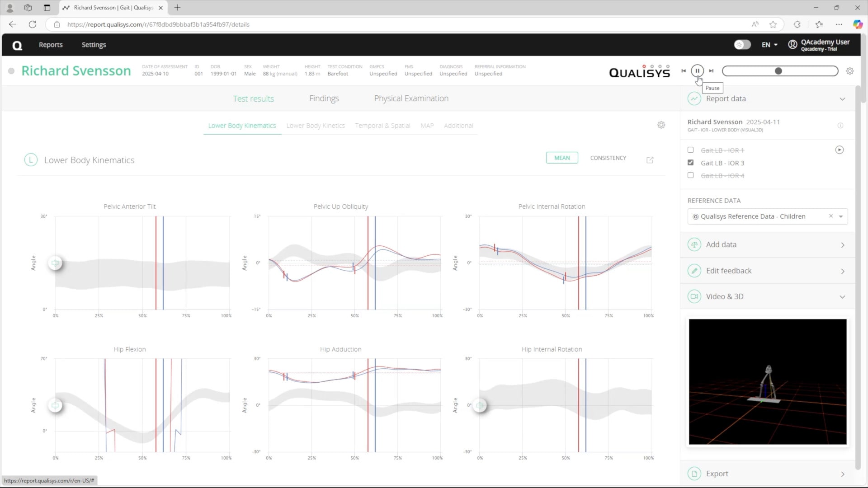Image resolution: width=868 pixels, height=488 pixels.
Task: Open the Additional sub-tab
Action: (458, 126)
